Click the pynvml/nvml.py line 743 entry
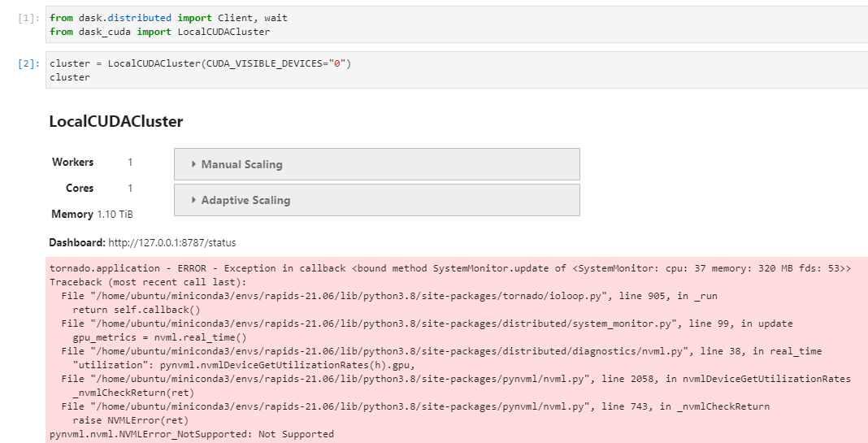Screen dimensions: 868x443 click(416, 407)
